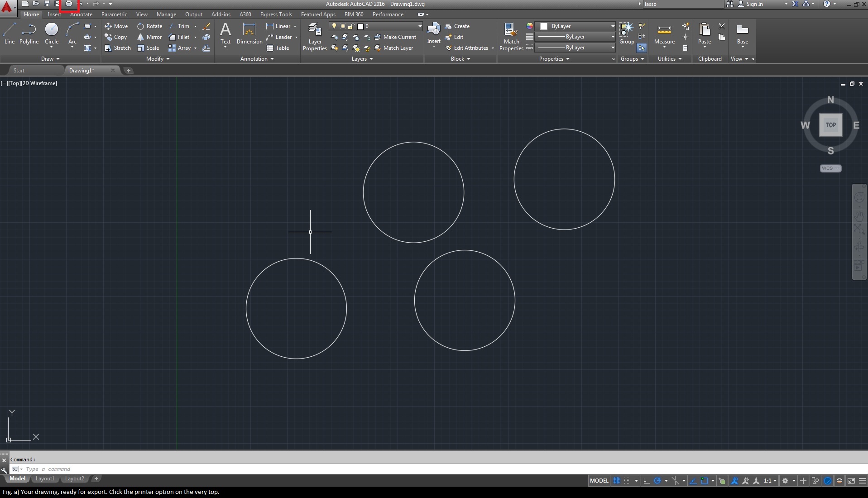868x498 pixels.
Task: Activate the Move command
Action: [x=116, y=26]
